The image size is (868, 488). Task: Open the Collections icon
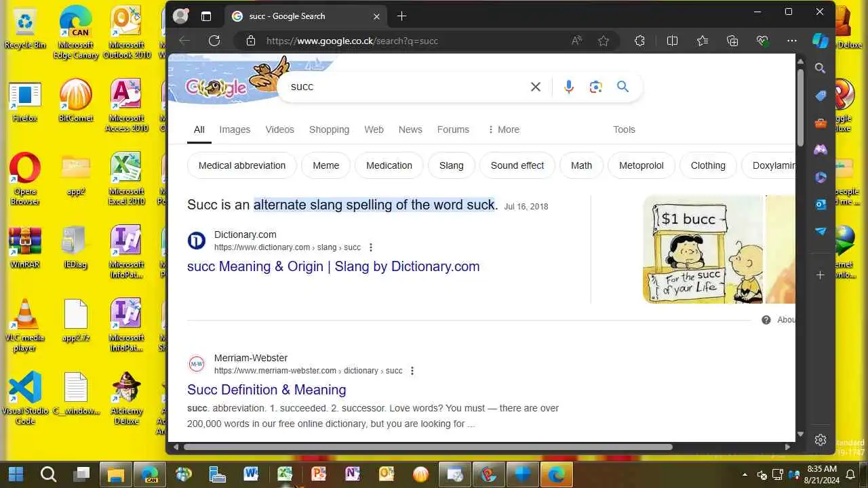pyautogui.click(x=732, y=41)
